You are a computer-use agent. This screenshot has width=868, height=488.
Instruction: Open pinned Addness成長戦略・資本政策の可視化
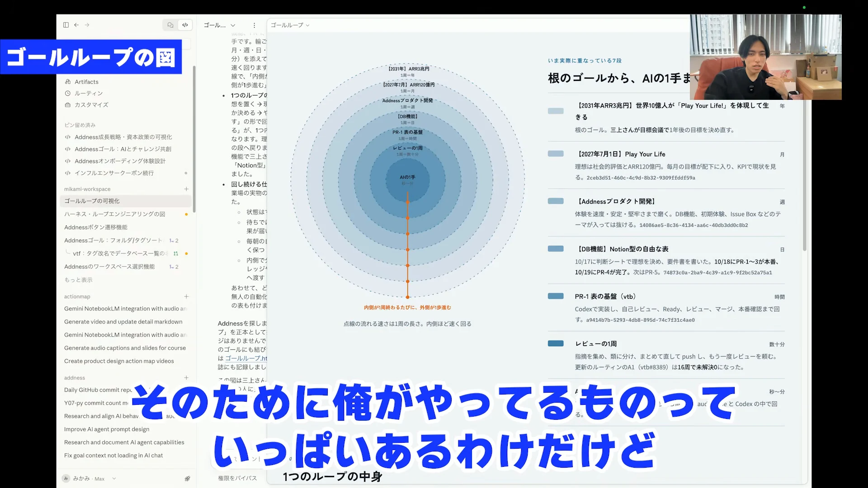123,137
